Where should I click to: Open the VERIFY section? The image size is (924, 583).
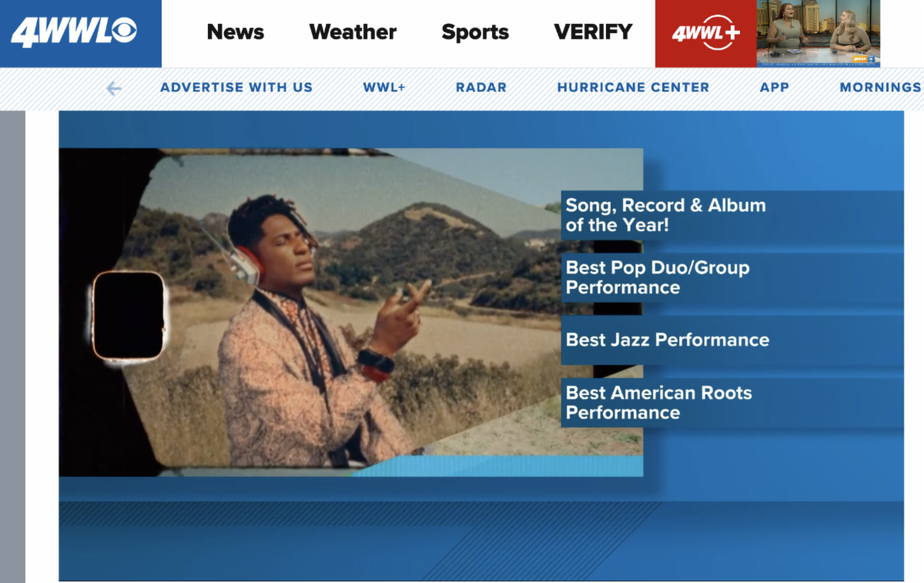click(x=593, y=32)
